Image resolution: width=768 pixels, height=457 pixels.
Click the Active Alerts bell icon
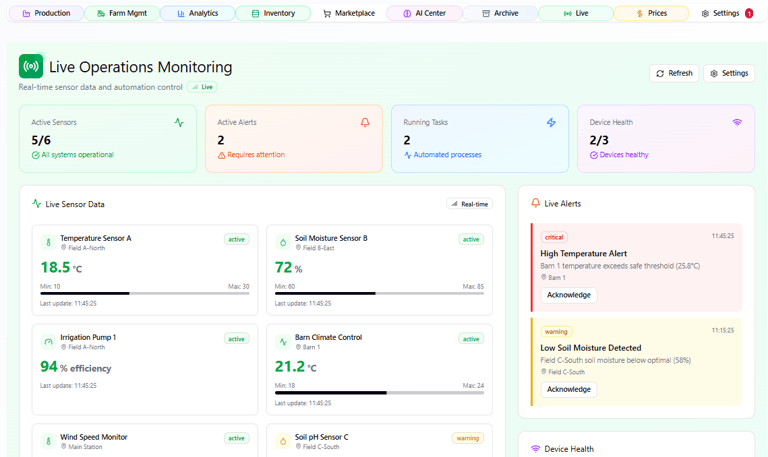coord(365,122)
